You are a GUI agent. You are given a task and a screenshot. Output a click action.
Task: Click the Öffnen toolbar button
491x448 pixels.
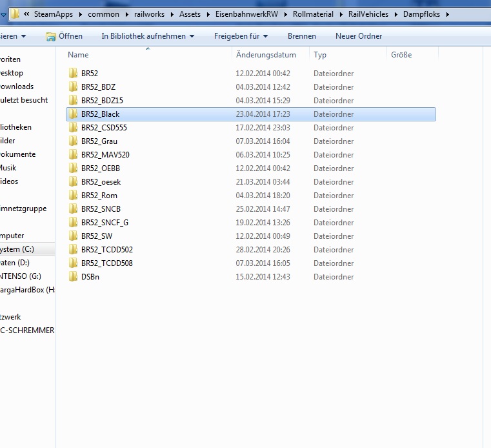tap(64, 36)
